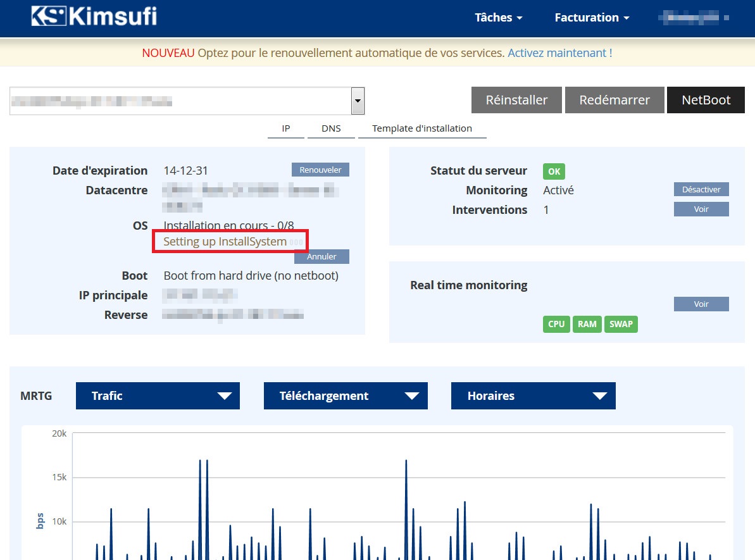Expand the Trafic dropdown in MRTG
Image resolution: width=755 pixels, height=560 pixels.
(158, 396)
